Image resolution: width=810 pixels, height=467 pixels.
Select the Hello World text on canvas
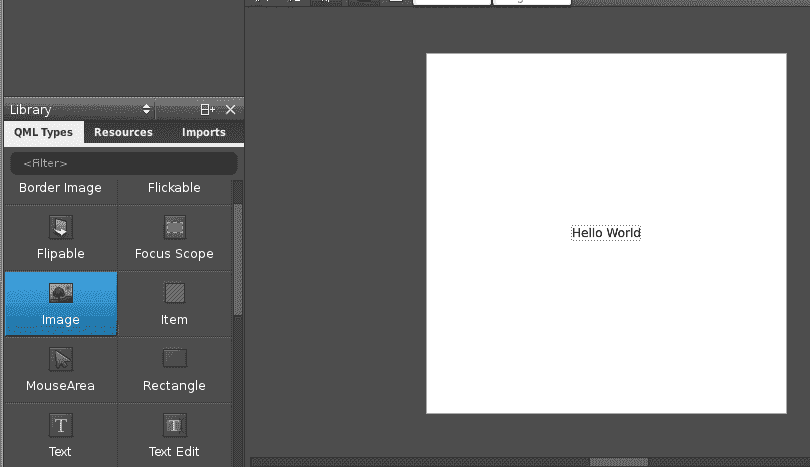[606, 233]
